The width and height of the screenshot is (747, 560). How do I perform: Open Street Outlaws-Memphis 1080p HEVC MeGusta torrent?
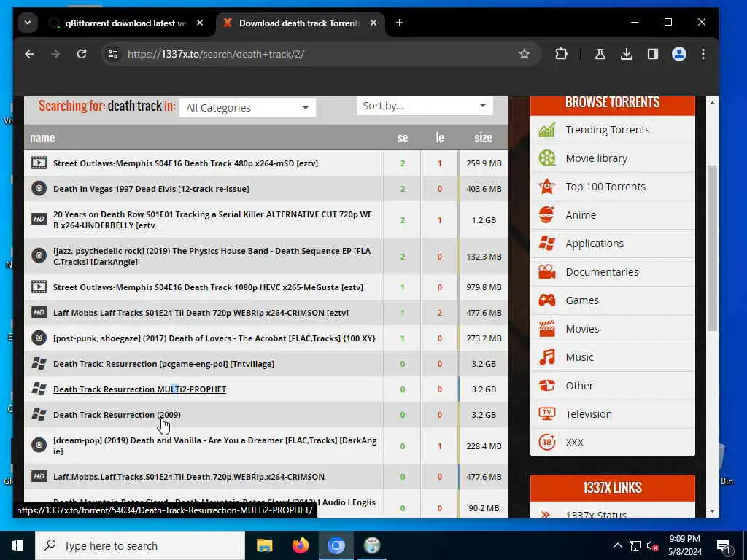tap(208, 287)
